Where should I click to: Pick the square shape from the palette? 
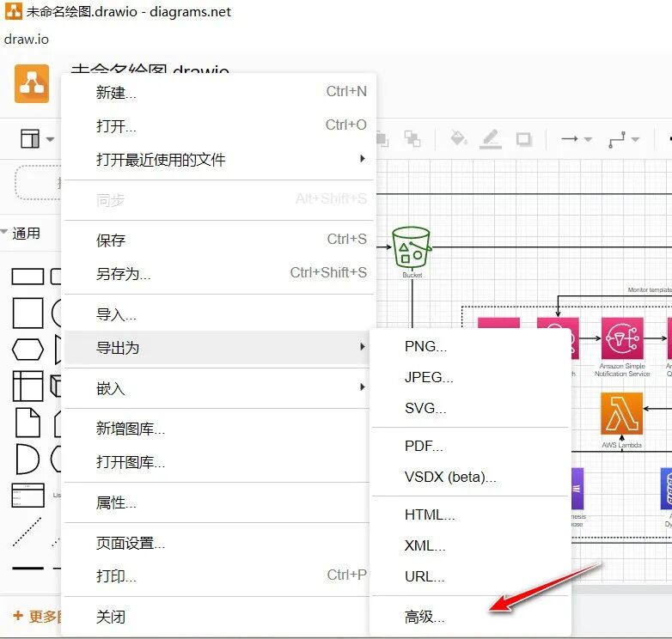pos(27,313)
